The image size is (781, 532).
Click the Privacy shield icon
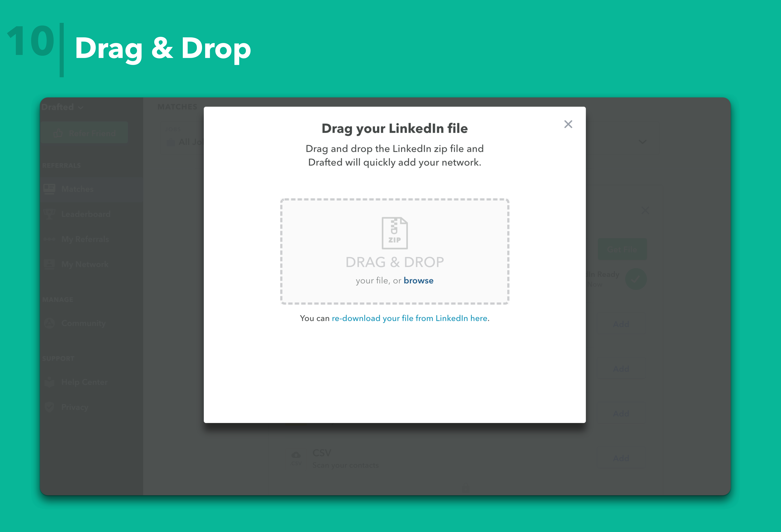49,407
